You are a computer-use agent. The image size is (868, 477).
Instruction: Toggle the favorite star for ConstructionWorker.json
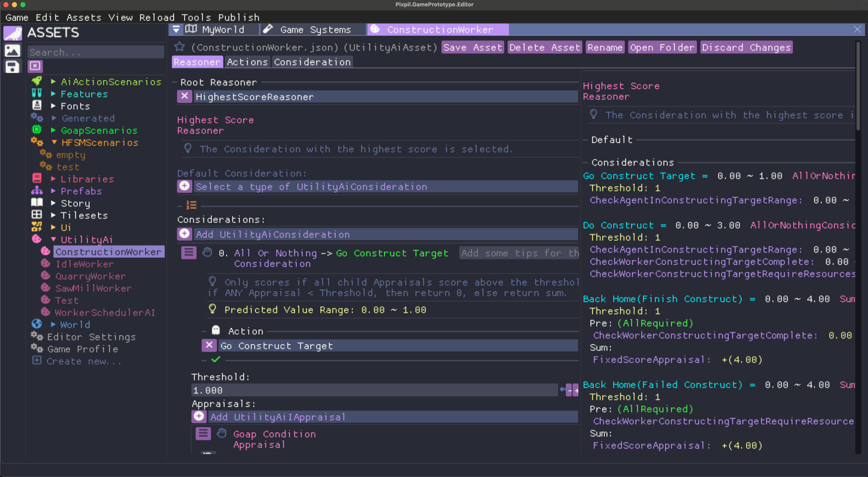pos(180,47)
